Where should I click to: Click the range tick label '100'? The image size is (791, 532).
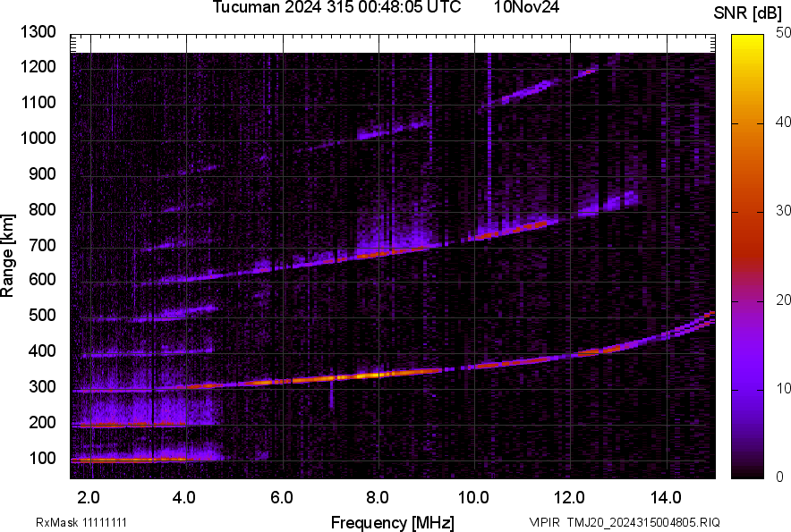(42, 459)
